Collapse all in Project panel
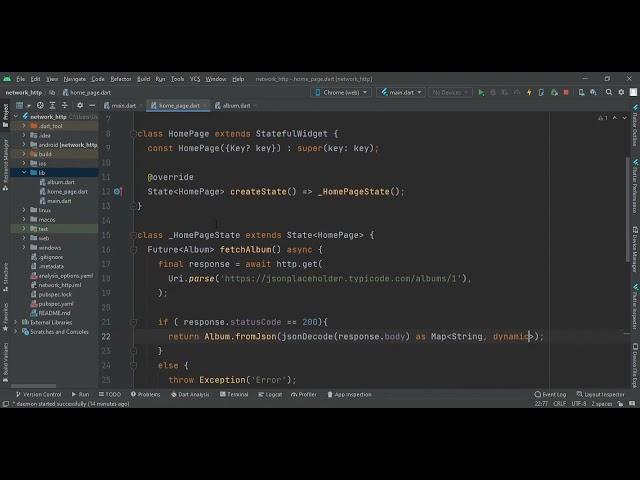Screen dimensions: 640x480 pyautogui.click(x=64, y=105)
